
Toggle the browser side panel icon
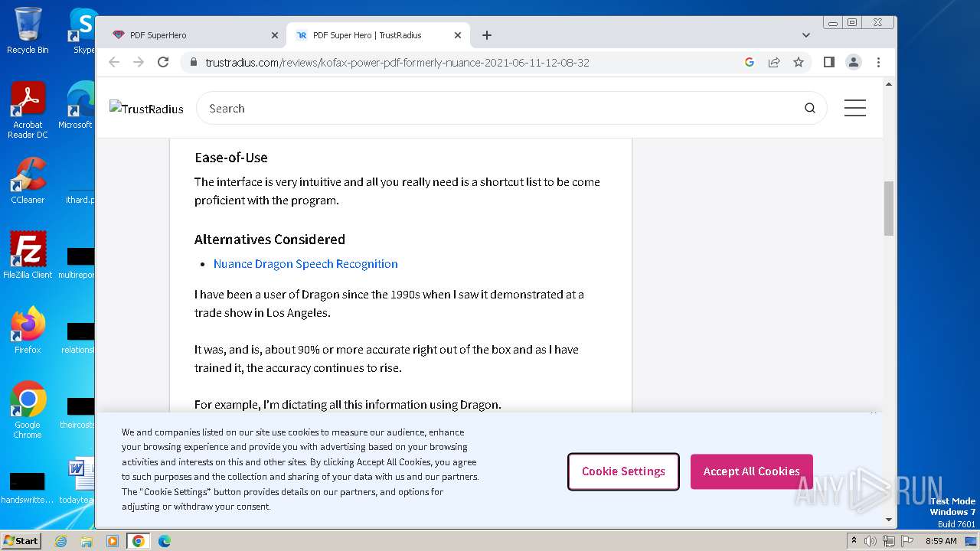tap(828, 62)
